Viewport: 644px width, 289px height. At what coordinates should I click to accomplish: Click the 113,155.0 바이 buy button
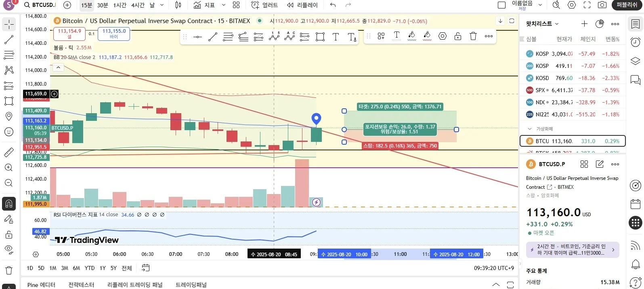(114, 34)
